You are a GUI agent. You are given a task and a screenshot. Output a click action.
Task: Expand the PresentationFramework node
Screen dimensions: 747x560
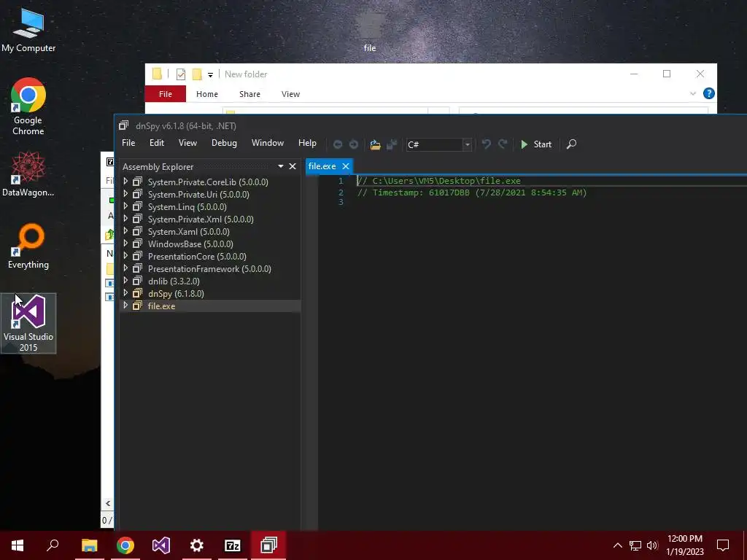[x=125, y=268]
